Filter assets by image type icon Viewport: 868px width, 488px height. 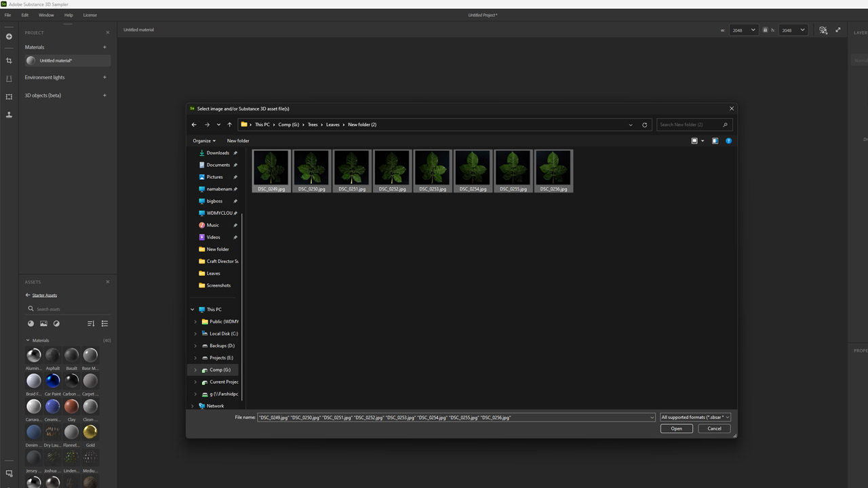[43, 324]
